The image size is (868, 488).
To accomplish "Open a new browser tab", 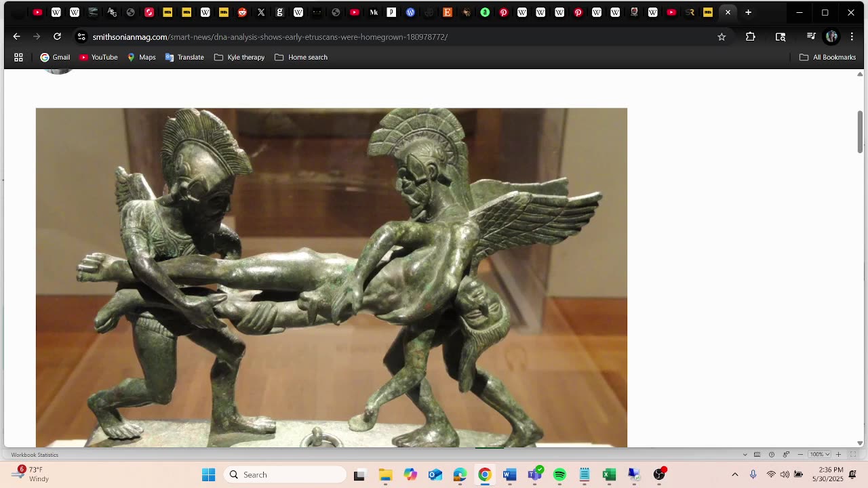I will click(748, 12).
